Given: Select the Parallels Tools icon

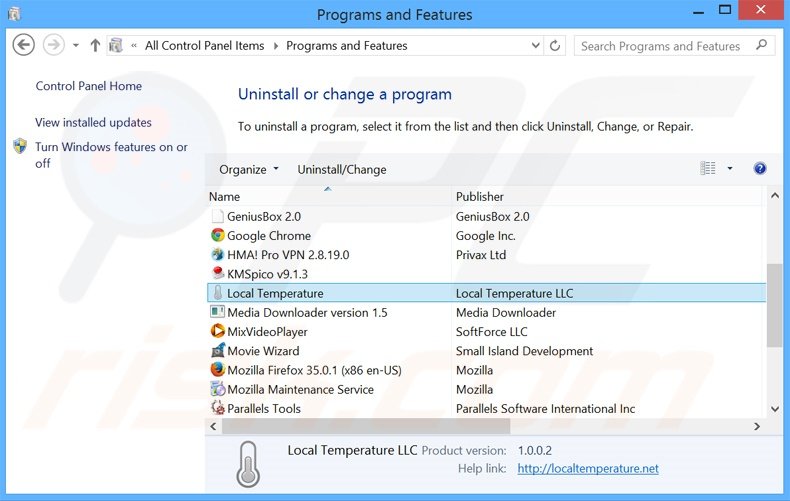Looking at the screenshot, I should 218,408.
